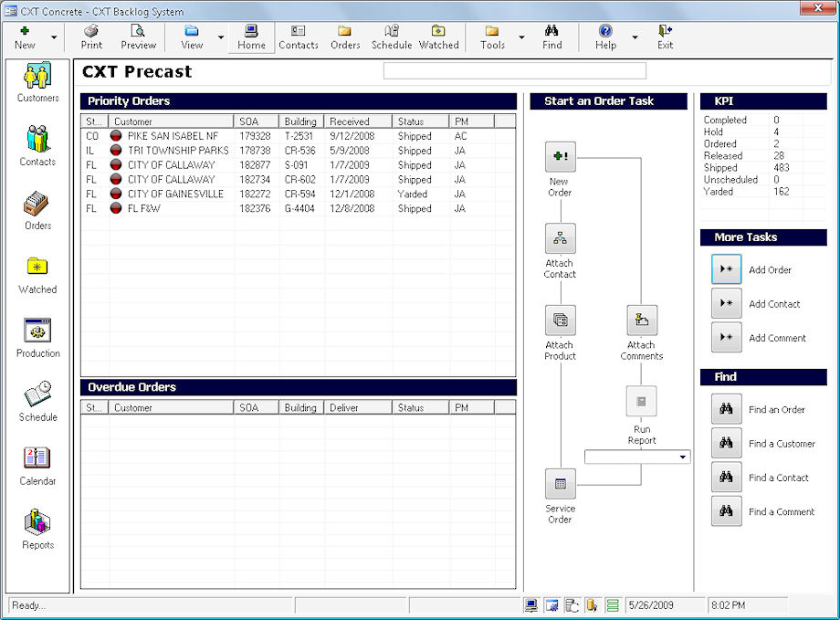Screen dimensions: 840x620
Task: Click the View toolbar icon
Action: (x=192, y=37)
